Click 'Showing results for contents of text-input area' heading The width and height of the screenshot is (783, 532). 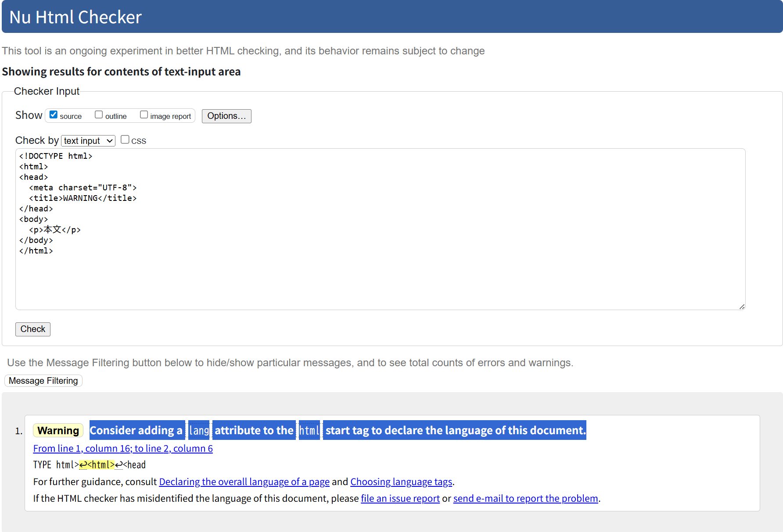(121, 71)
